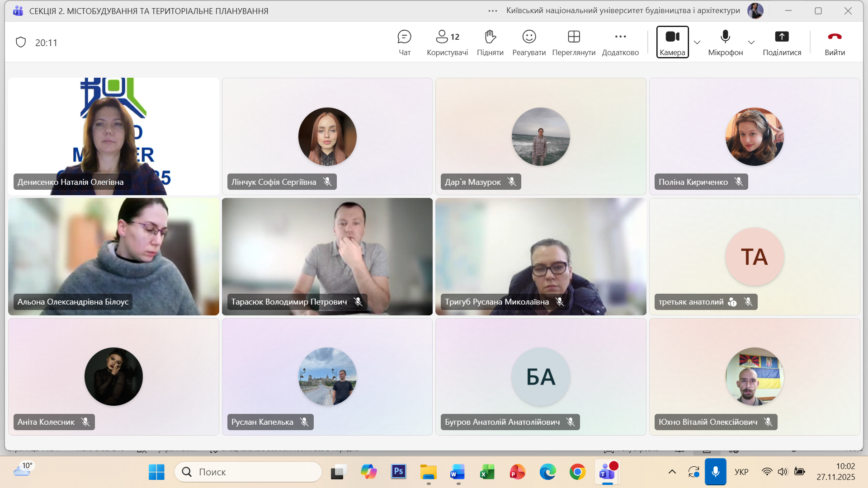This screenshot has height=488, width=868.
Task: Expand the microphone options dropdown arrow
Action: click(x=751, y=42)
